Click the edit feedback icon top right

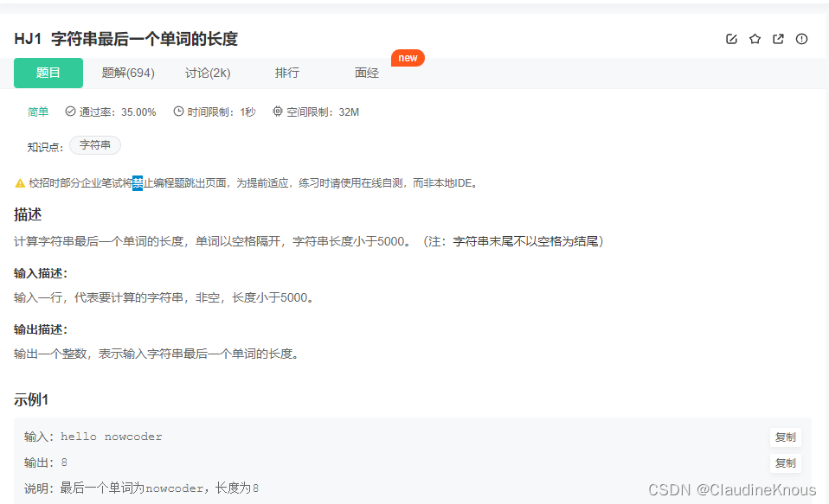tap(731, 39)
